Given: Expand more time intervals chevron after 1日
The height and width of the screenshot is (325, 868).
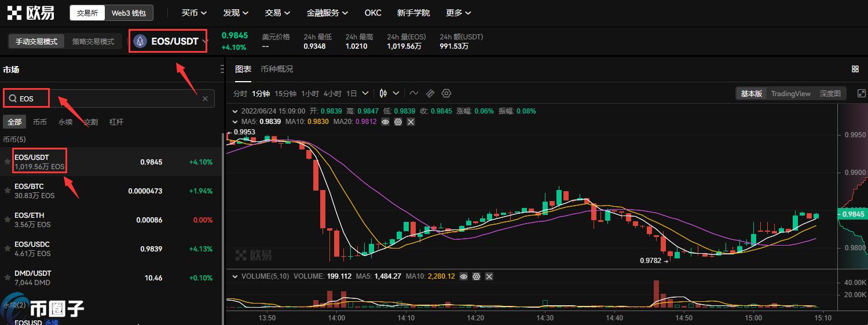Looking at the screenshot, I should (365, 93).
